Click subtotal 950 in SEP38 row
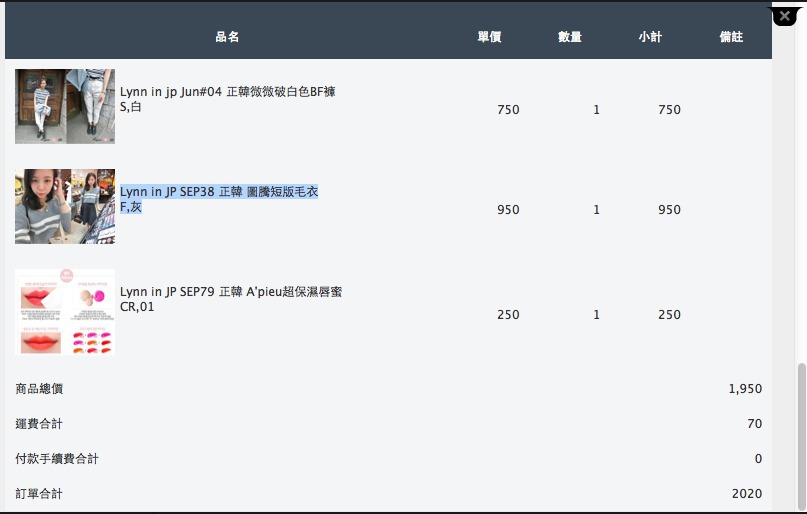 670,209
